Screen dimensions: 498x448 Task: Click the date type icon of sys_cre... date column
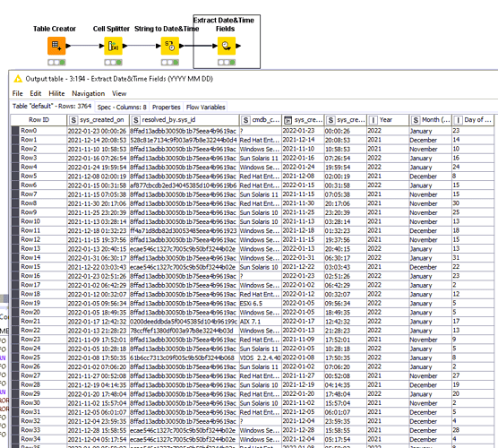click(x=288, y=120)
